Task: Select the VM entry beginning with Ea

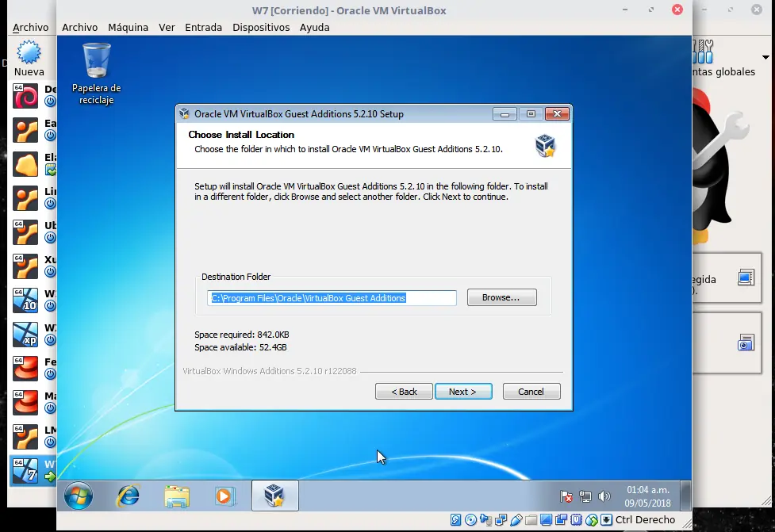Action: pos(33,130)
